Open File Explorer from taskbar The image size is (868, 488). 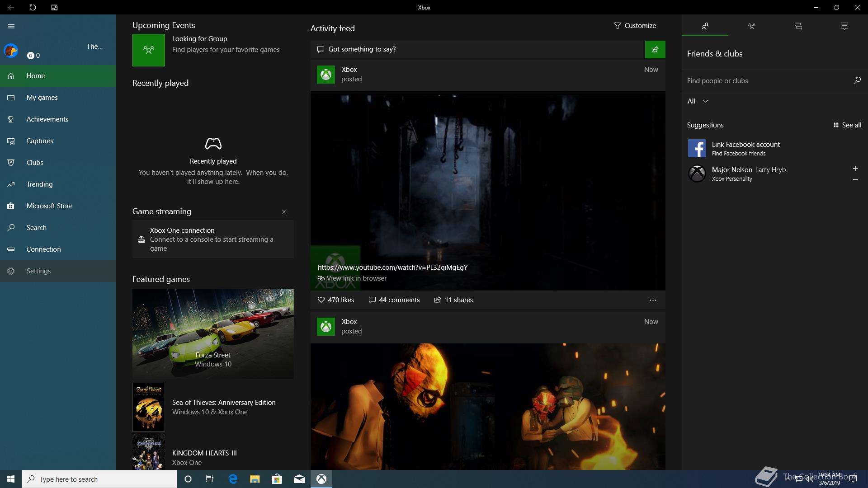tap(255, 479)
